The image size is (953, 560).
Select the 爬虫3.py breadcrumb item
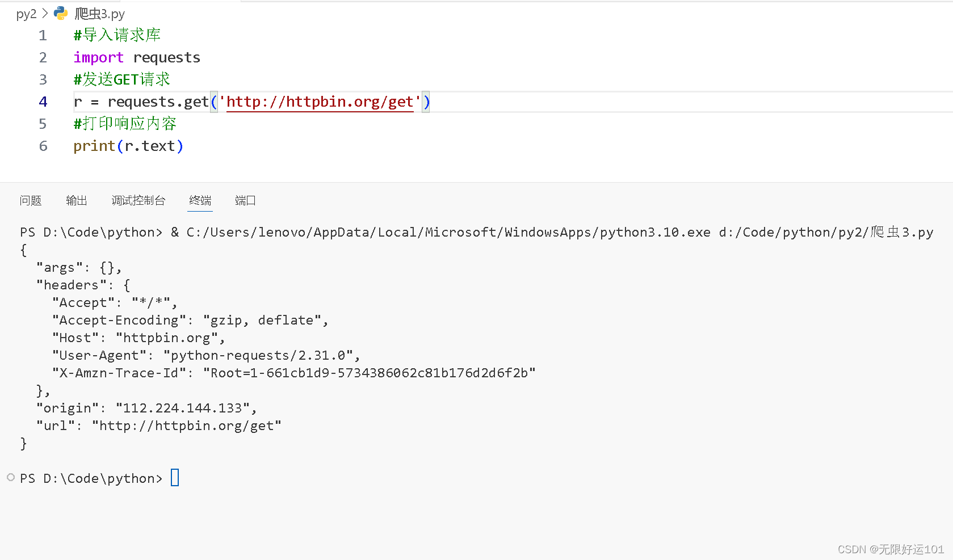click(x=99, y=14)
